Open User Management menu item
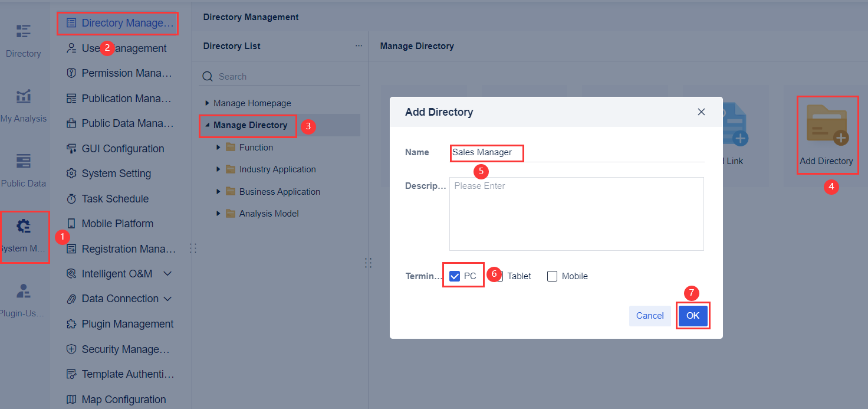 tap(120, 48)
